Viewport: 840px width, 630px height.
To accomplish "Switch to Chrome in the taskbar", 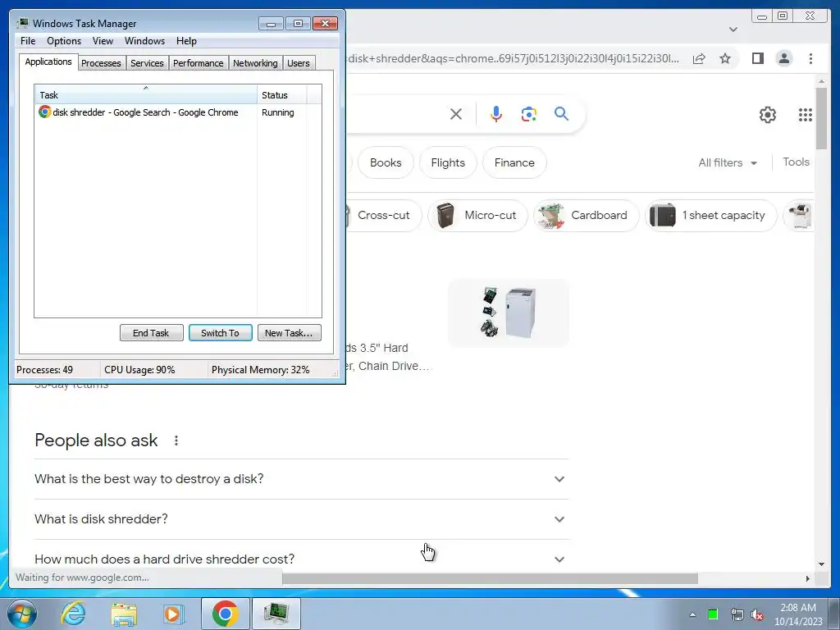I will 225,614.
